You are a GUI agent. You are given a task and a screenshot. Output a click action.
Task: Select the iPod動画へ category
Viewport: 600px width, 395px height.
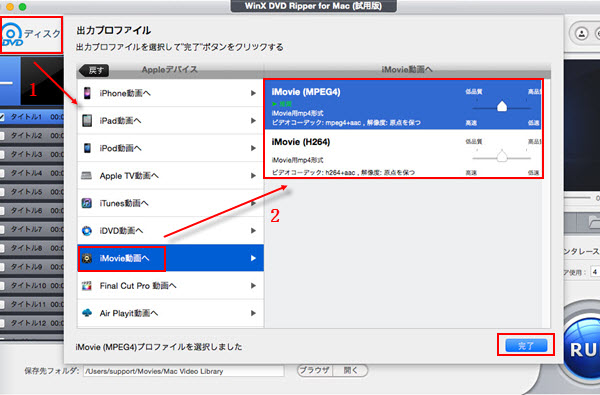(x=170, y=148)
